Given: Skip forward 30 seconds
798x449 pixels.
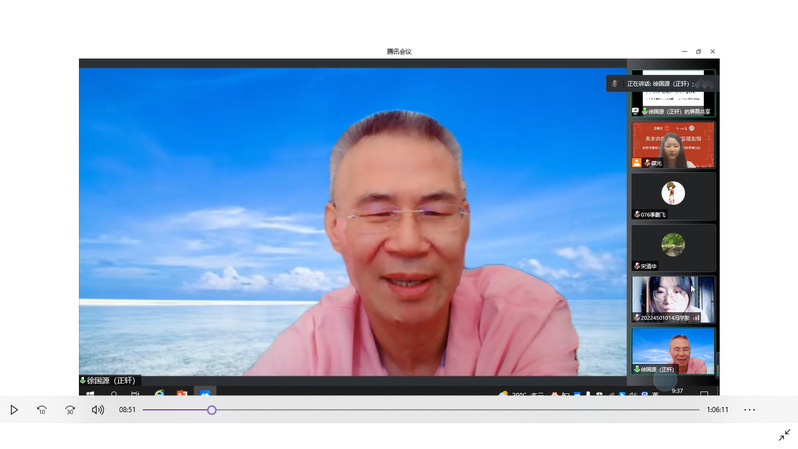Looking at the screenshot, I should tap(70, 410).
